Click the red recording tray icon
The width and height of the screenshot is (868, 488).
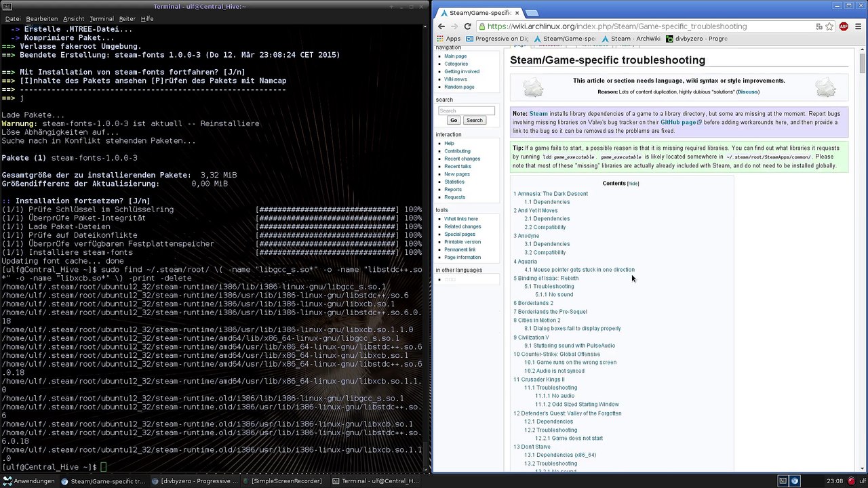pos(851,481)
